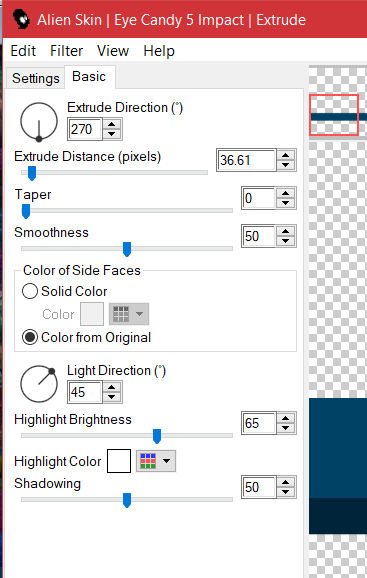Open the Highlight Color palette grid
Image resolution: width=367 pixels, height=578 pixels.
pos(156,461)
